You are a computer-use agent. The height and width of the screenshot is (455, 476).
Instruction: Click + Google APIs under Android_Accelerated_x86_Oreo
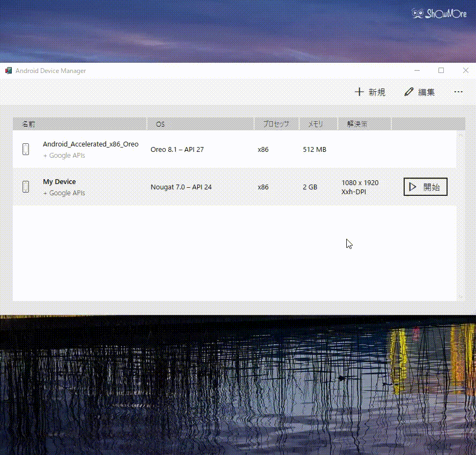(x=64, y=155)
